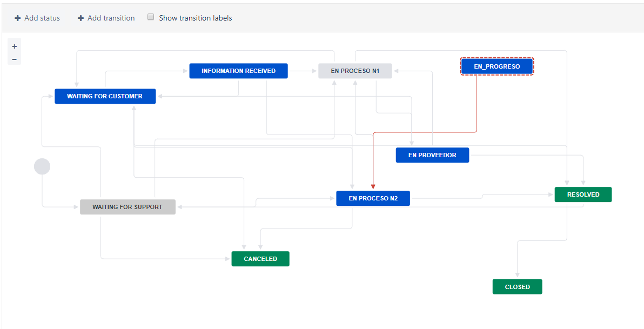The height and width of the screenshot is (329, 644).
Task: Select the green CANCELED status
Action: pyautogui.click(x=260, y=259)
